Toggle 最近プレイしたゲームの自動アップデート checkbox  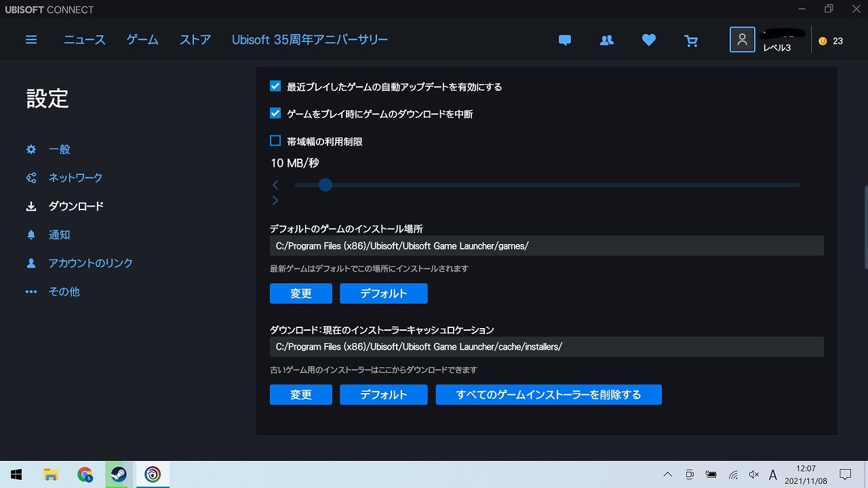point(275,86)
